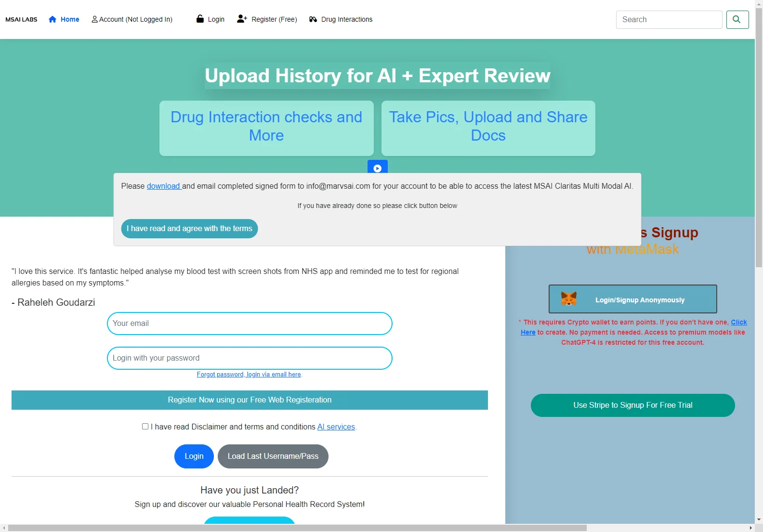Open Take Pics, Upload and Share Docs card
Image resolution: width=763 pixels, height=532 pixels.
tap(488, 128)
